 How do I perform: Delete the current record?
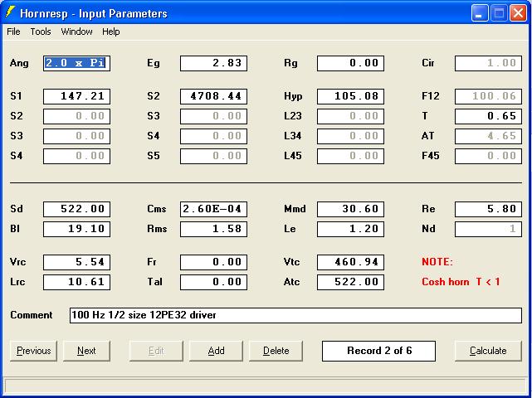276,351
